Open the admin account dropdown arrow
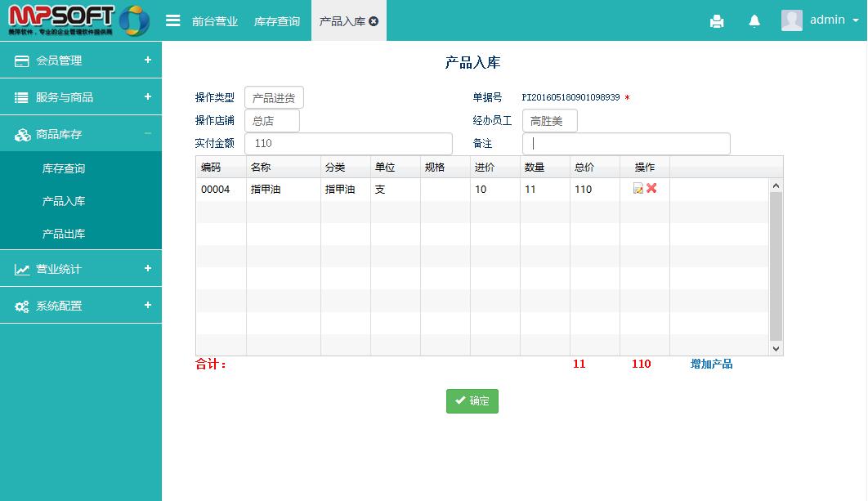The height and width of the screenshot is (501, 868). coord(856,21)
